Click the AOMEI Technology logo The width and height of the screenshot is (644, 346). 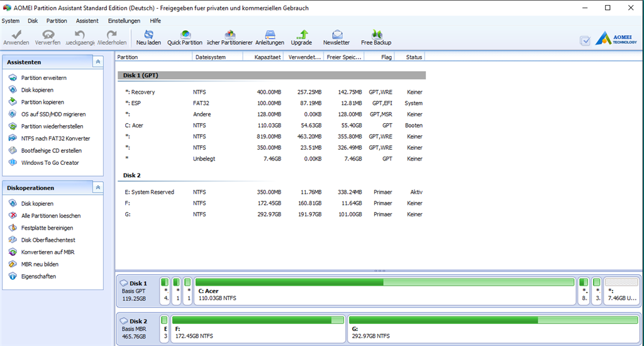(x=616, y=39)
